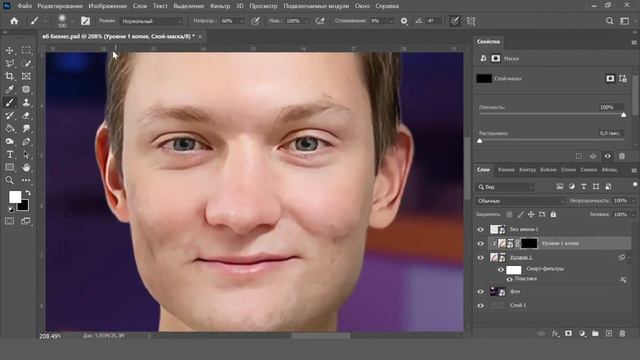Open the brush opacity dropdown arrow at 60%
This screenshot has height=360, width=640.
pyautogui.click(x=242, y=21)
